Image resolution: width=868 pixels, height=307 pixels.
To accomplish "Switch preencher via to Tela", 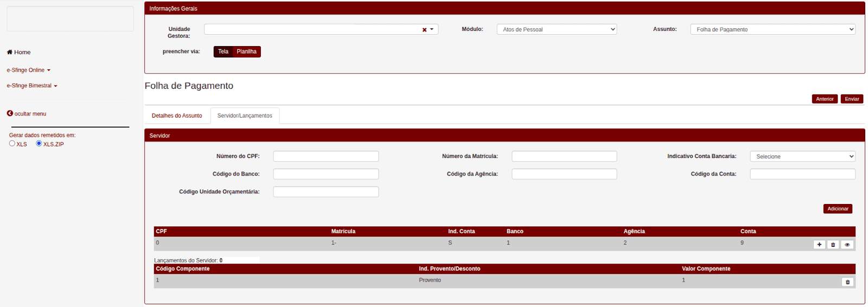I will click(223, 52).
